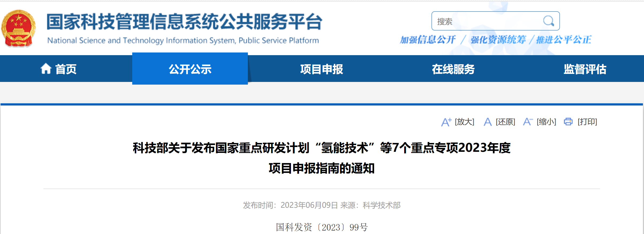
Task: Click the English platform subtitle
Action: click(x=183, y=40)
